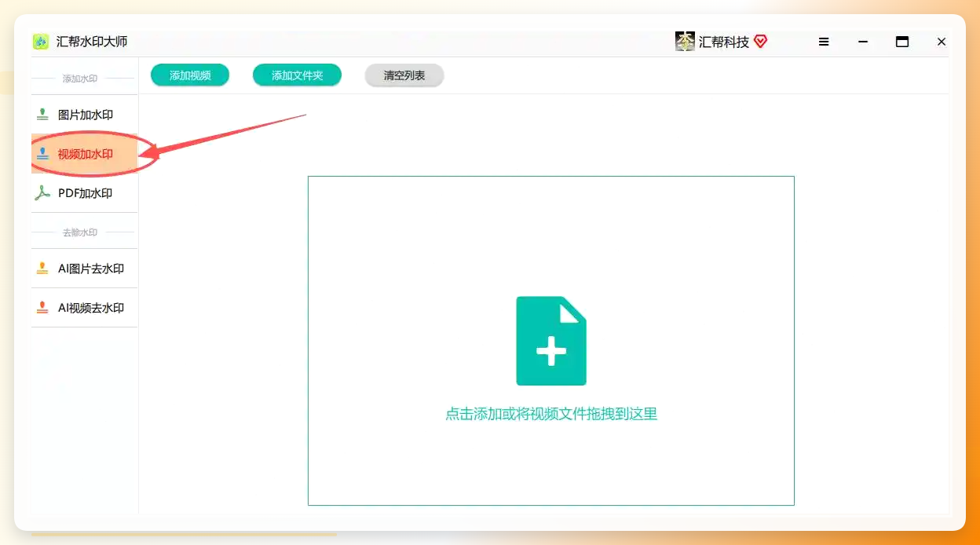Open the hamburger menu in title bar
This screenshot has height=545, width=980.
pyautogui.click(x=824, y=42)
